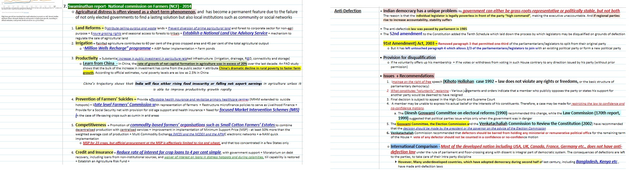Click 'Reduce rate of interest for crop loans' link
This screenshot has width=644, height=172.
click(169, 152)
